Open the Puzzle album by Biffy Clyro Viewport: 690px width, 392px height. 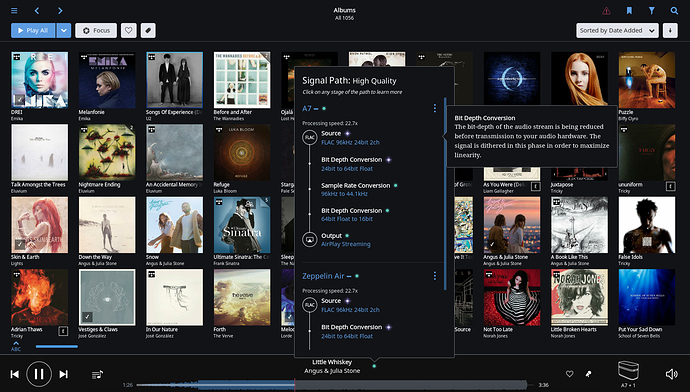[x=647, y=80]
